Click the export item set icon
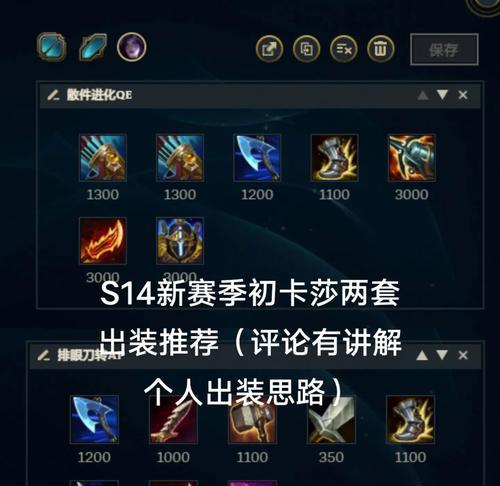The width and height of the screenshot is (500, 486). click(x=269, y=49)
